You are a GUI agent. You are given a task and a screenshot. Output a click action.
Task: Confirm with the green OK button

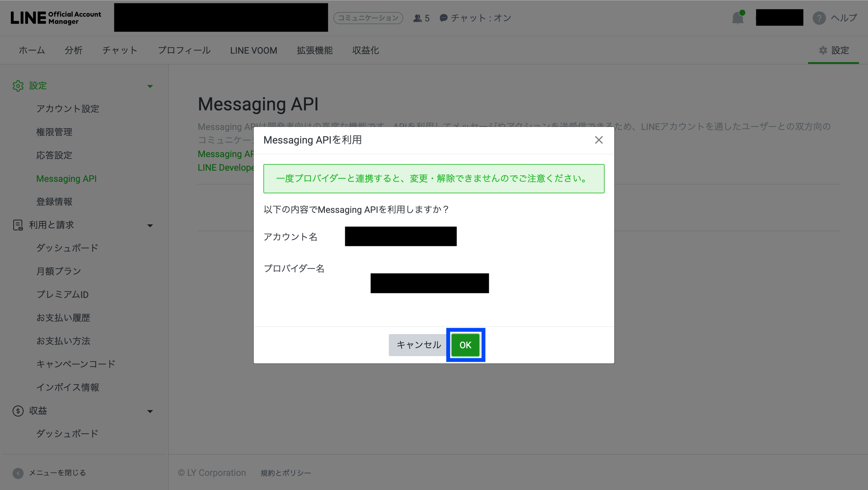pos(465,345)
